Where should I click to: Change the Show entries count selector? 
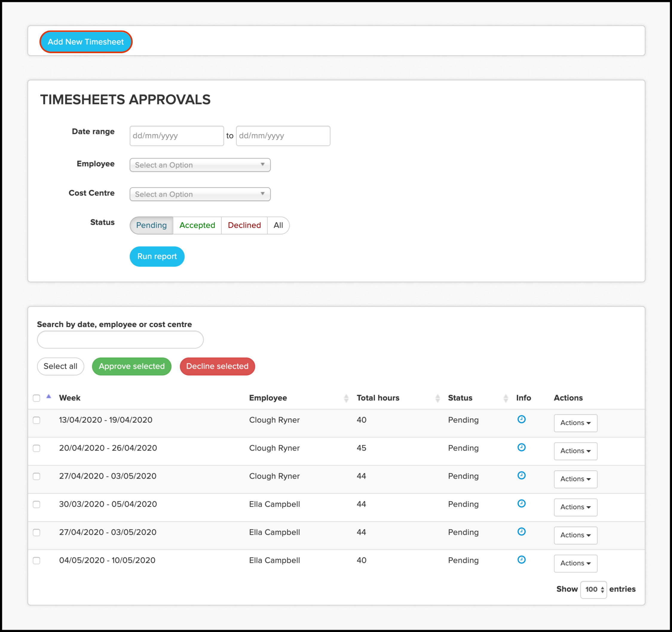[593, 589]
